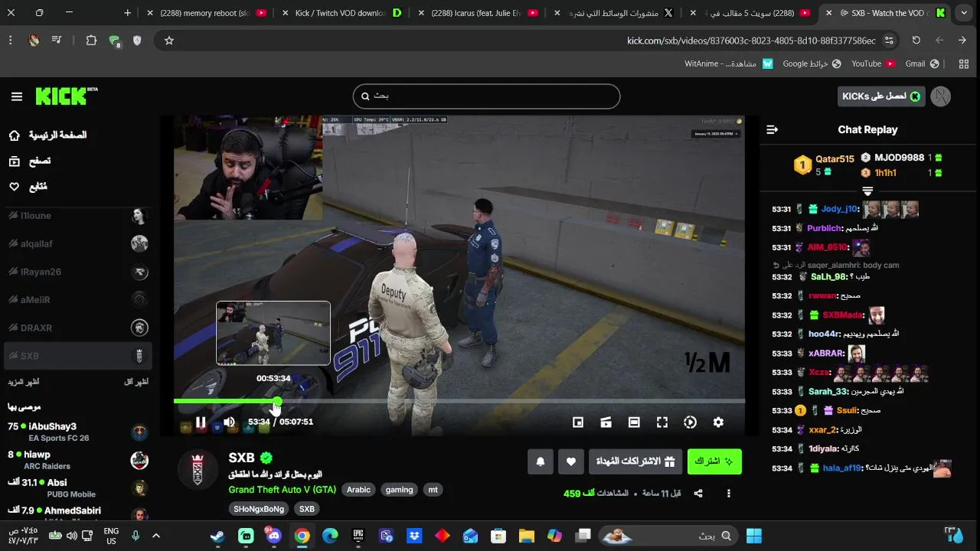Follow SXB with the heart button
This screenshot has height=551, width=980.
pyautogui.click(x=570, y=461)
